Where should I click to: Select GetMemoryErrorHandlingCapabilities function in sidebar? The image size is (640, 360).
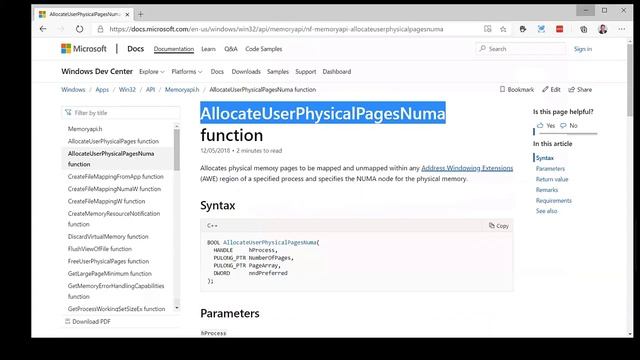click(116, 291)
